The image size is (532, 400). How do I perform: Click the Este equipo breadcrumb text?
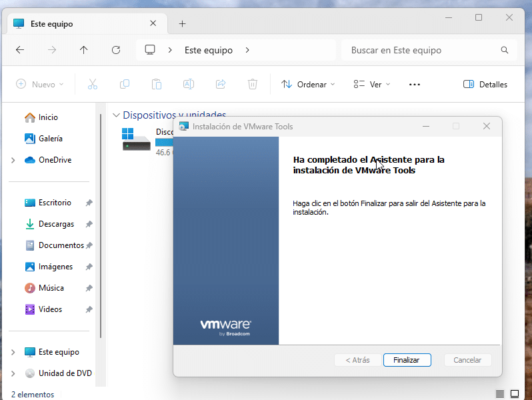tap(209, 50)
